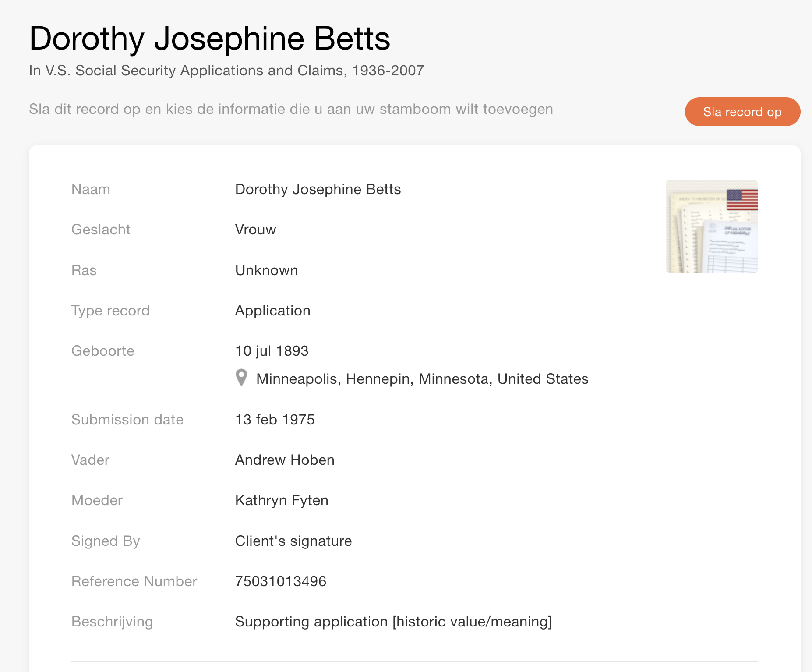Click the Ras value Unknown
Image resolution: width=812 pixels, height=672 pixels.
[x=266, y=270]
